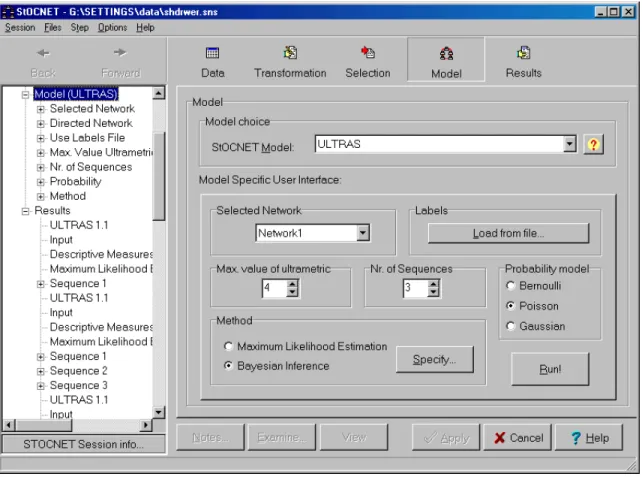This screenshot has width=642, height=477.
Task: Click the Examine button
Action: pyautogui.click(x=282, y=437)
